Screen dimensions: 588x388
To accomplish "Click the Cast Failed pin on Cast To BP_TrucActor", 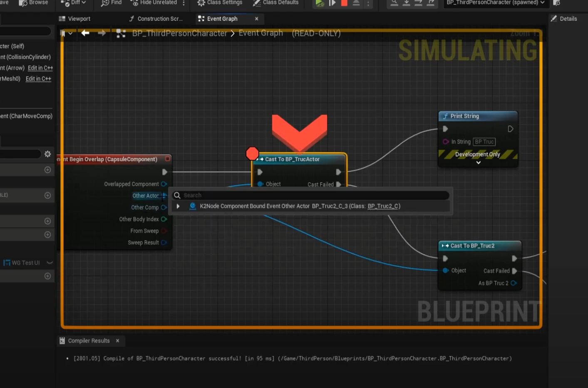I will (x=338, y=184).
